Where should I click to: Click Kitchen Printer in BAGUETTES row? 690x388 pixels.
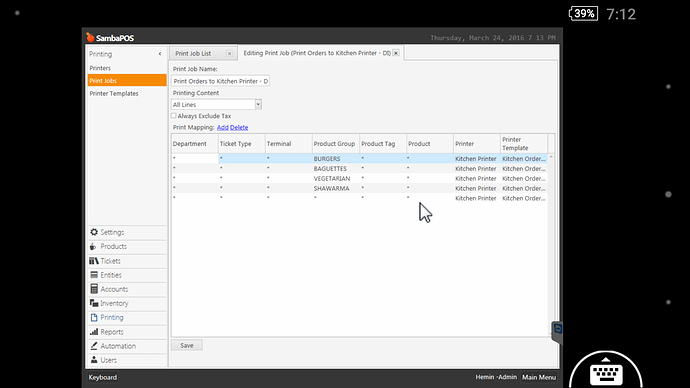click(476, 168)
